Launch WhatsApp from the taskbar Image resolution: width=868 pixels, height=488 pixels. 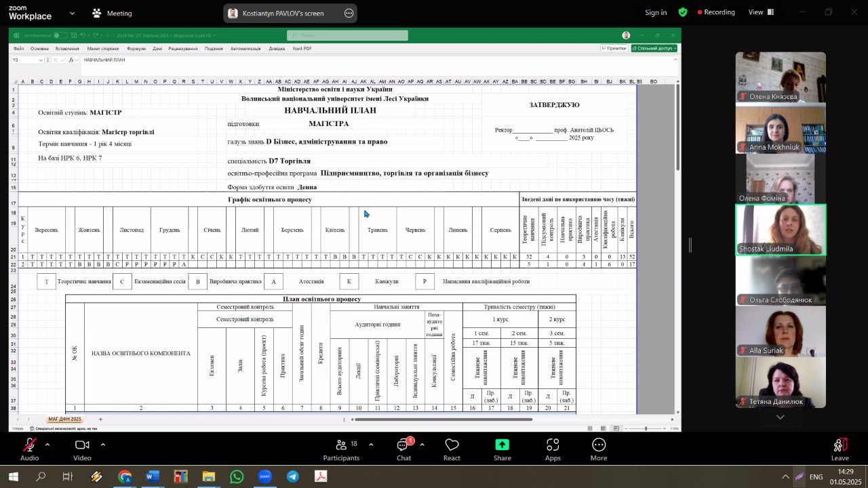(236, 476)
